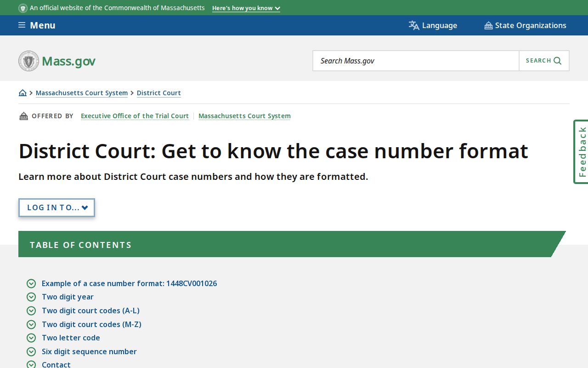Viewport: 588px width, 368px height.
Task: Click the Massachusetts state seal logo
Action: 28,61
